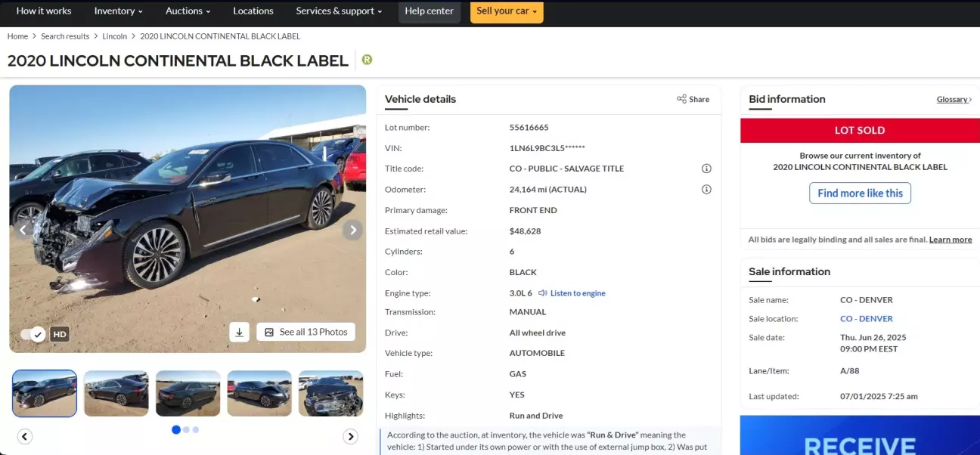Show previous photo with left arrow
This screenshot has width=980, height=455.
23,230
